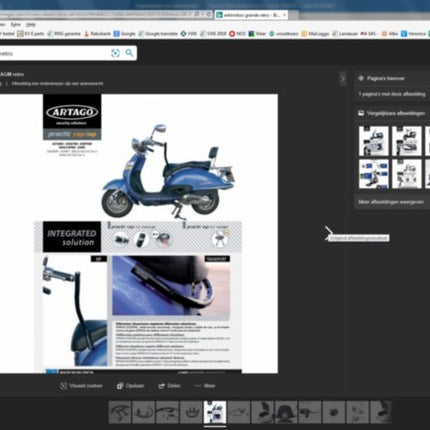Open the NOS bookmark
The width and height of the screenshot is (430, 430).
(x=237, y=34)
